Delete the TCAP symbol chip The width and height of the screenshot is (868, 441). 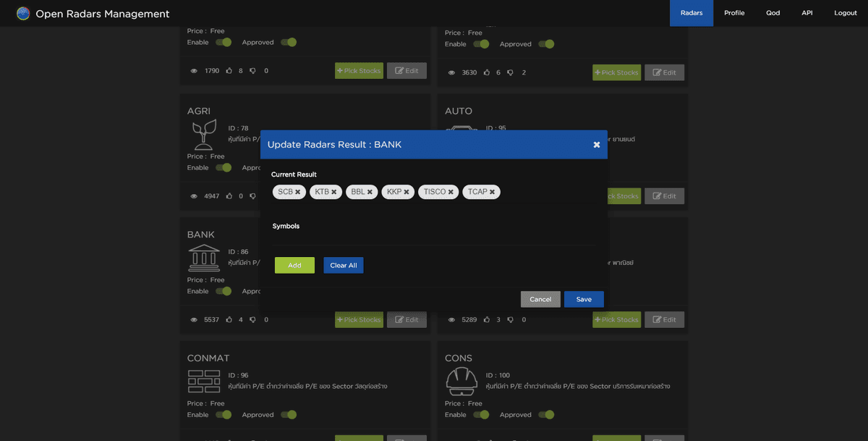493,192
